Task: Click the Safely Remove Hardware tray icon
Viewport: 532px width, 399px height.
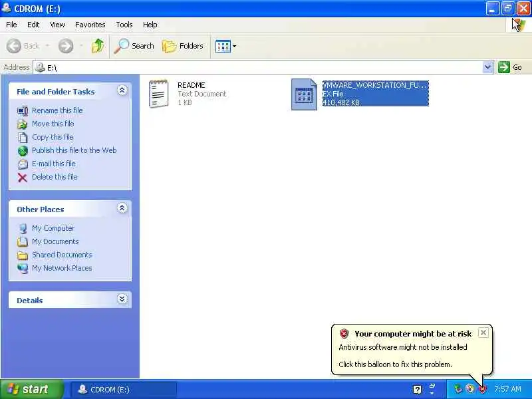Action: [x=458, y=389]
